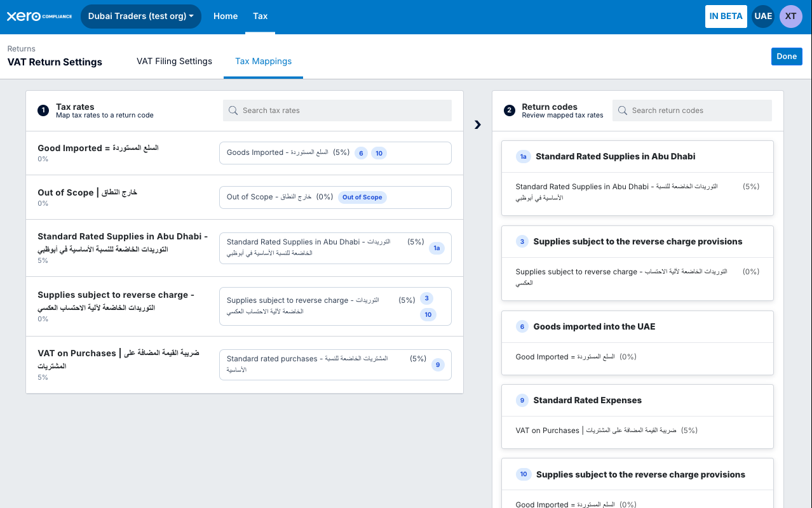Click code badge 6 in Goods Imported selector
This screenshot has width=812, height=508.
(361, 153)
